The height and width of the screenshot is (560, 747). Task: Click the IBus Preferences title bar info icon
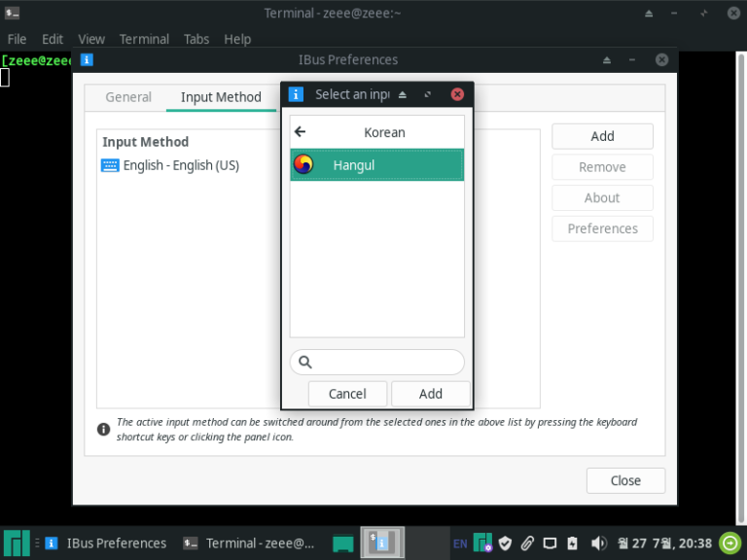point(87,60)
